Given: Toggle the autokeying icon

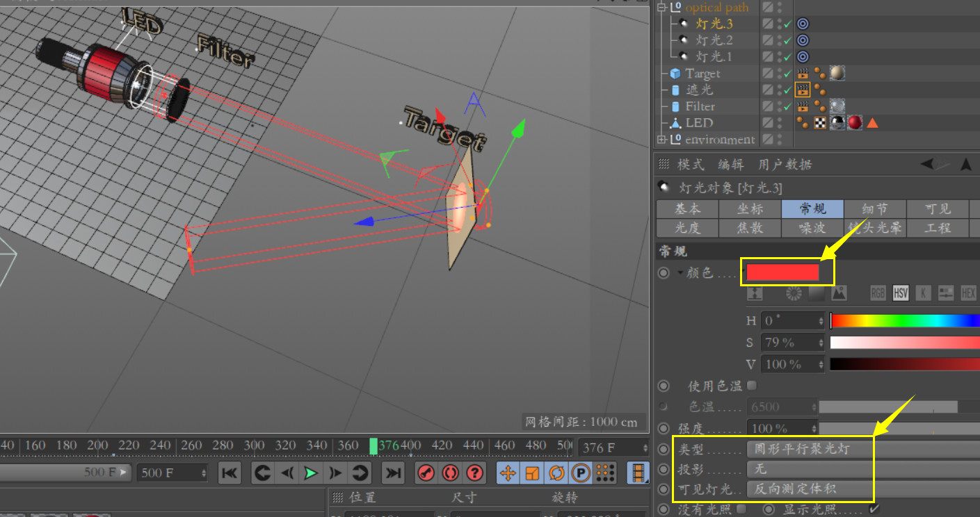Looking at the screenshot, I should 450,473.
